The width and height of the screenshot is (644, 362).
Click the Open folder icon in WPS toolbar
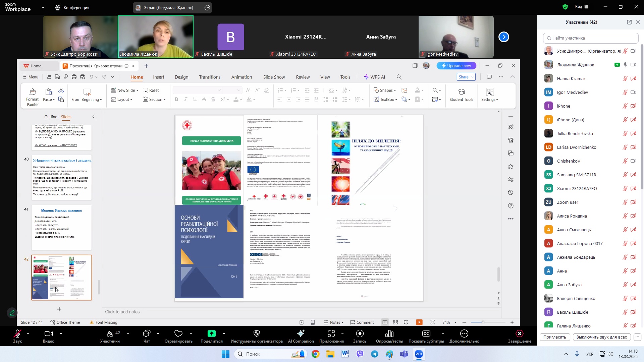point(49,77)
